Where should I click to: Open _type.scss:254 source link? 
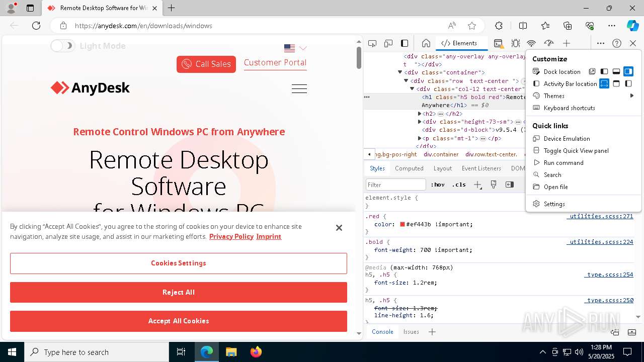pos(609,275)
